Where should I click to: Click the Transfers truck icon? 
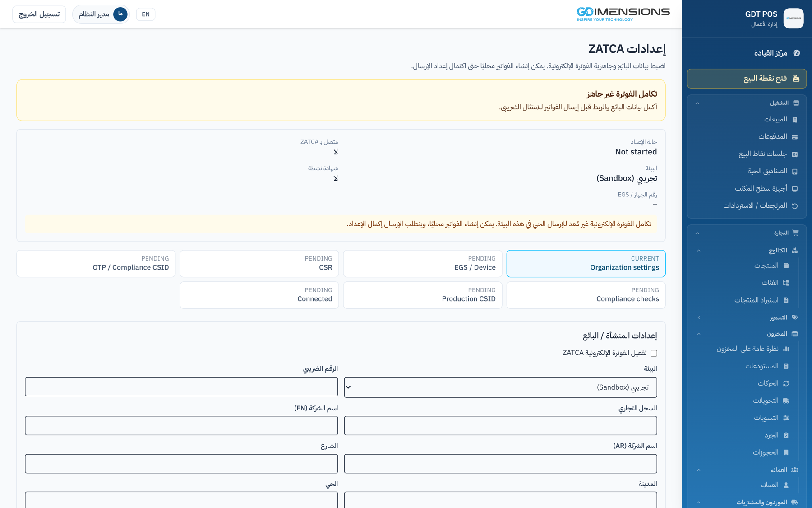[x=786, y=401]
